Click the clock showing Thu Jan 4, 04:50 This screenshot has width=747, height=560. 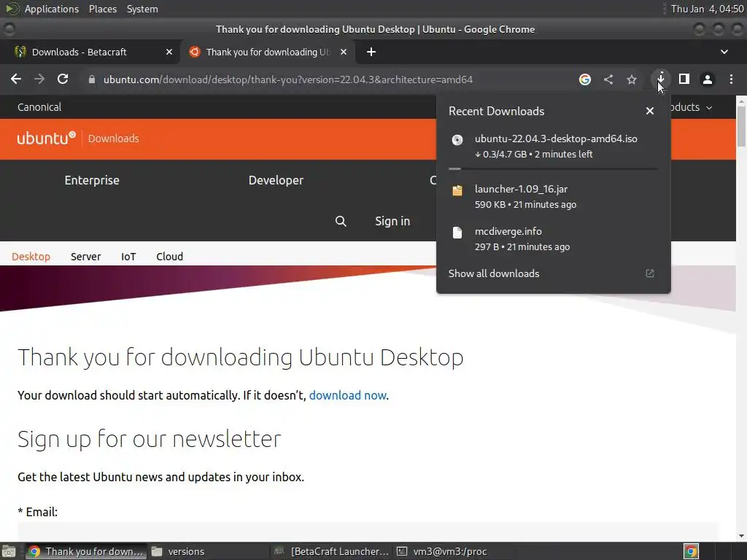point(707,9)
